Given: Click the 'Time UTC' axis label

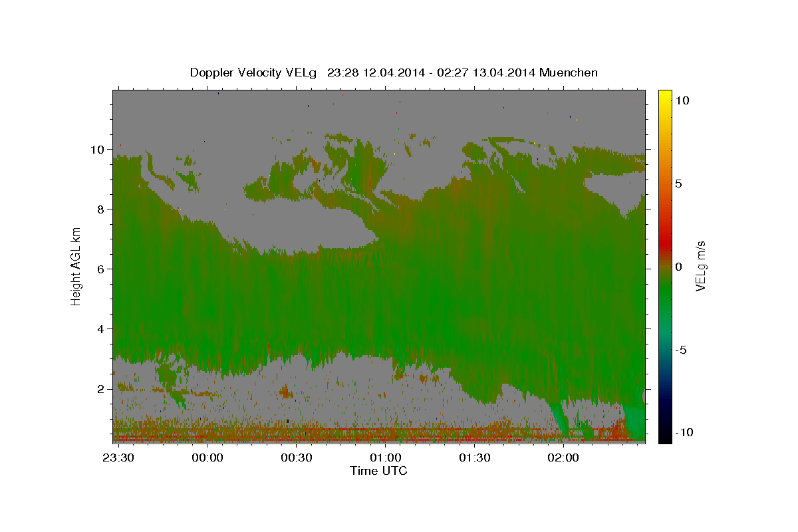Looking at the screenshot, I should pyautogui.click(x=378, y=471).
